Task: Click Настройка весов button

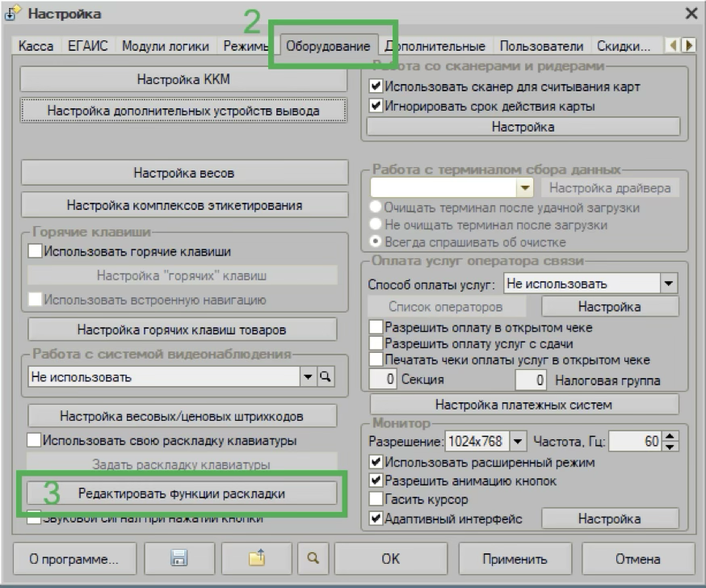Action: click(184, 173)
